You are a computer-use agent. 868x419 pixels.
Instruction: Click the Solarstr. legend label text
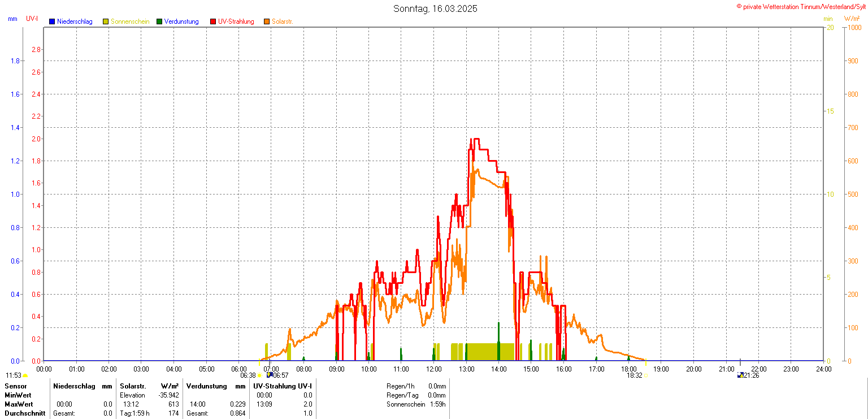282,21
